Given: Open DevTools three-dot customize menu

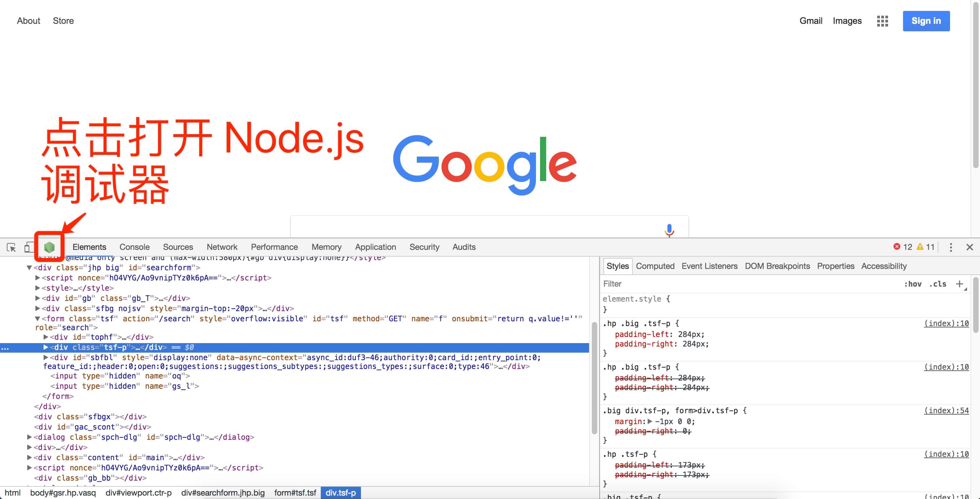Looking at the screenshot, I should pos(951,247).
